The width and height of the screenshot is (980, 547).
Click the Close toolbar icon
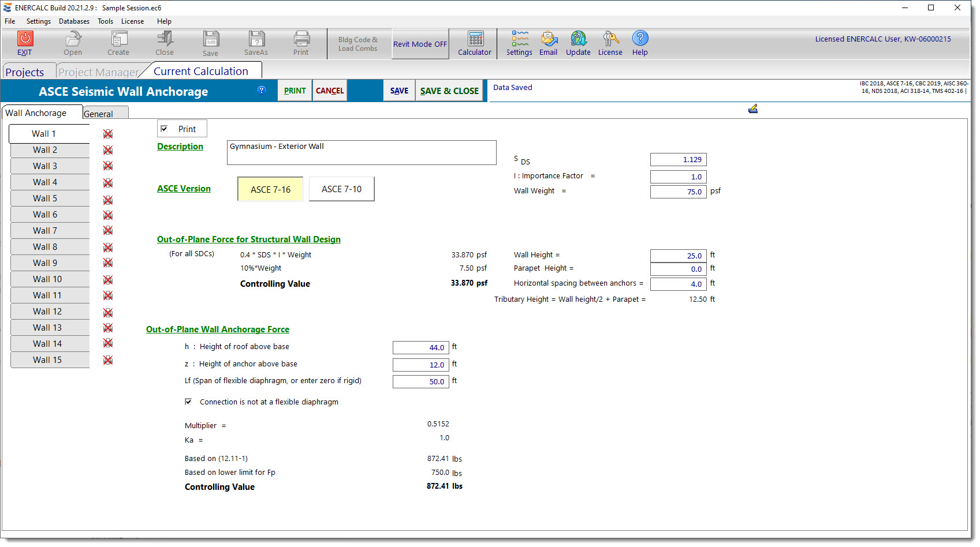point(165,39)
